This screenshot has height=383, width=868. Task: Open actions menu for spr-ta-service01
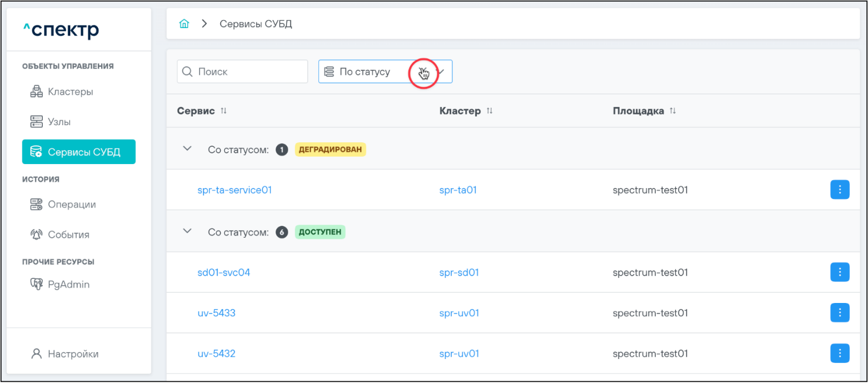(839, 190)
